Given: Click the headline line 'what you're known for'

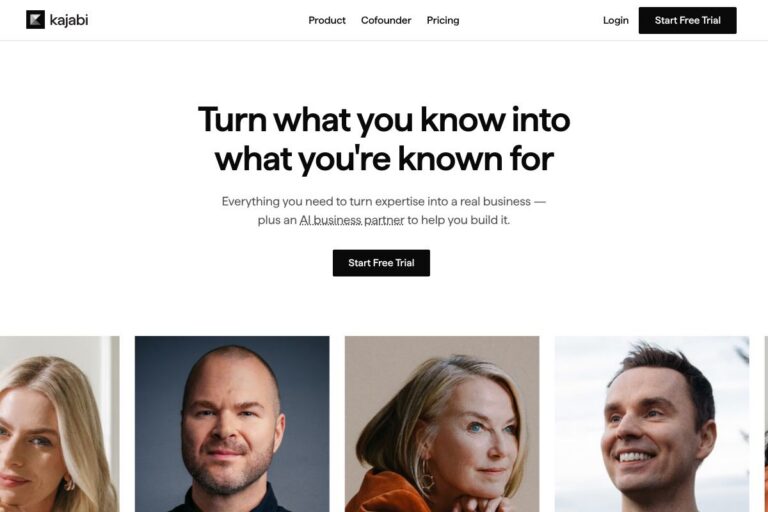Looking at the screenshot, I should coord(384,159).
